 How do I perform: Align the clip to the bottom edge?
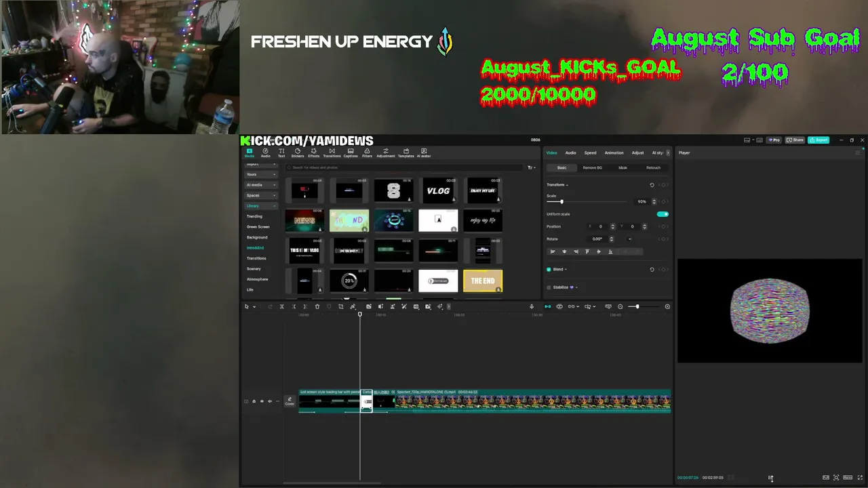tap(610, 251)
